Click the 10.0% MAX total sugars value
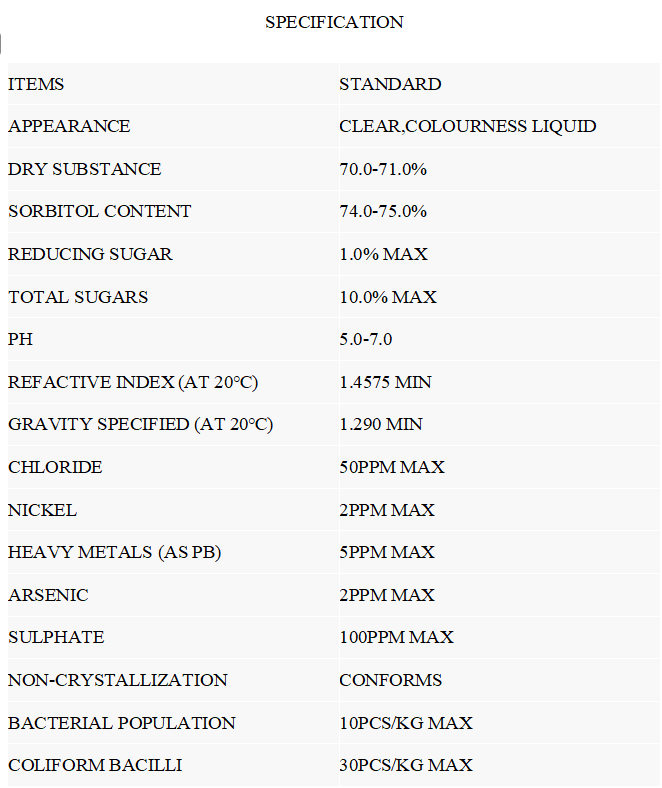This screenshot has height=788, width=662. [388, 297]
